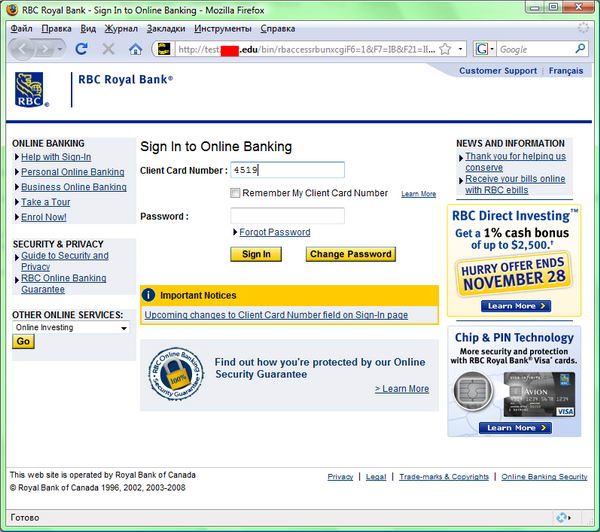Click the search magnifier icon
The width and height of the screenshot is (600, 532).
pos(580,49)
